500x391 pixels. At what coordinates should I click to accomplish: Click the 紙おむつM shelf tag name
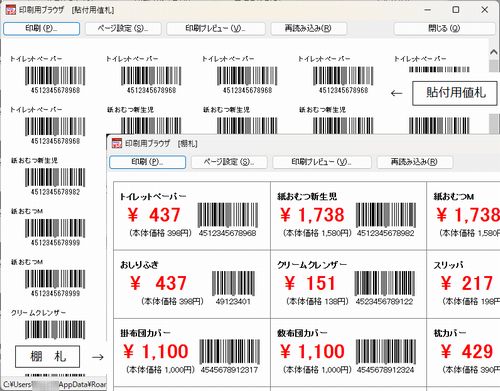point(454,197)
